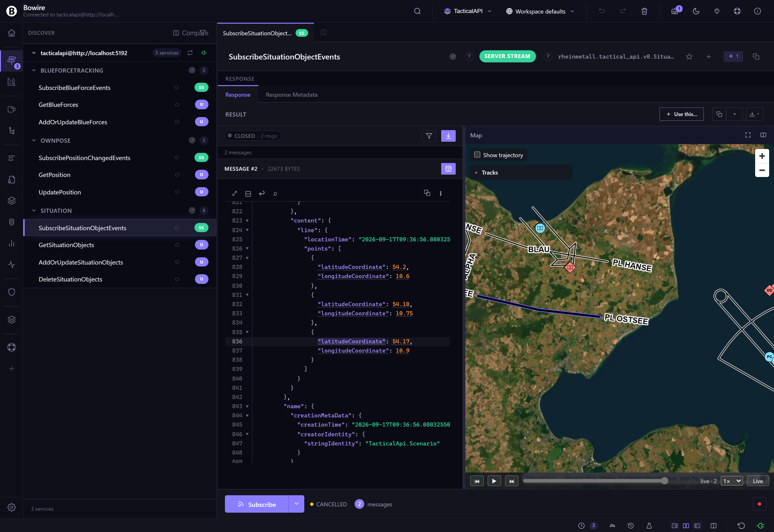Play the map timeline
Viewport: 774px width, 532px height.
point(494,481)
